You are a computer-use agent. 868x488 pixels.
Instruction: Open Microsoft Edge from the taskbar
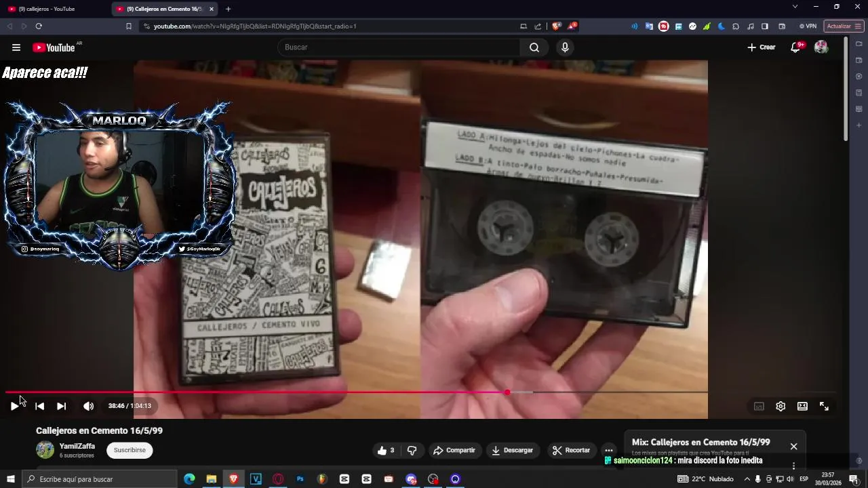pos(189,479)
